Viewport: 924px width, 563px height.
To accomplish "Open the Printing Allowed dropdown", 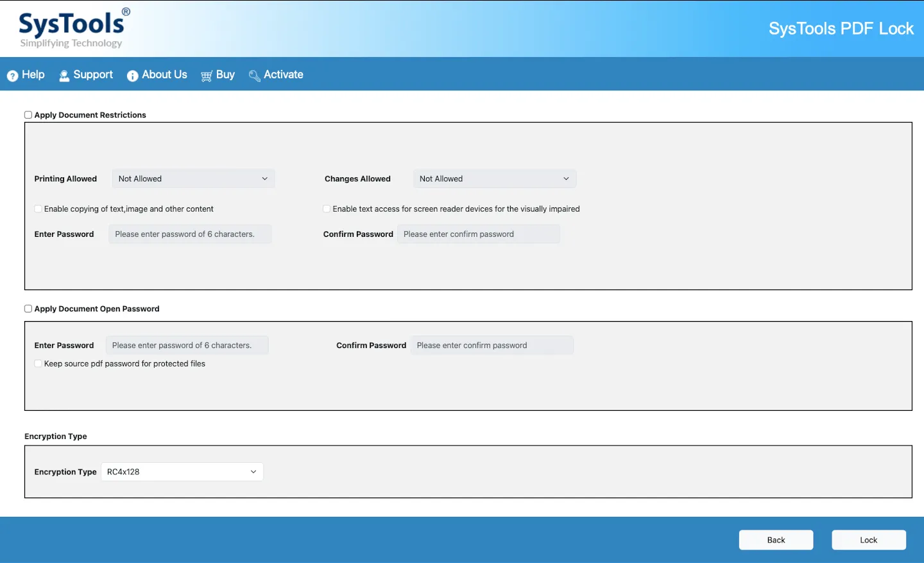I will coord(193,178).
